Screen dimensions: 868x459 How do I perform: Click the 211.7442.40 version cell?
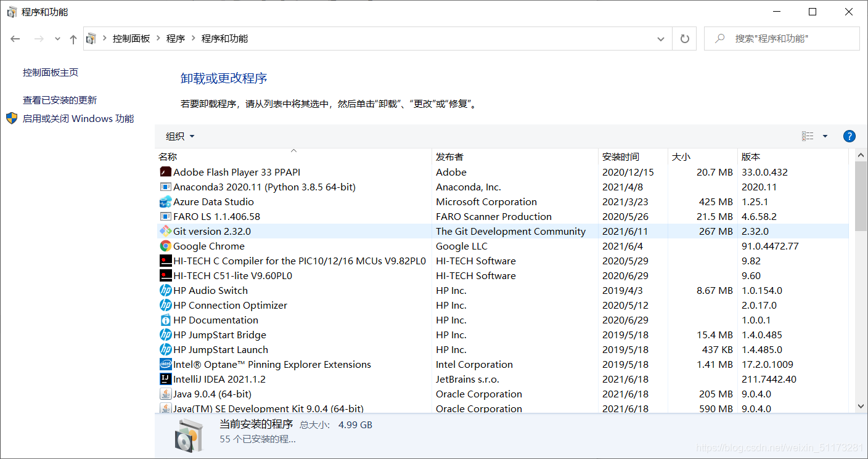pos(769,379)
